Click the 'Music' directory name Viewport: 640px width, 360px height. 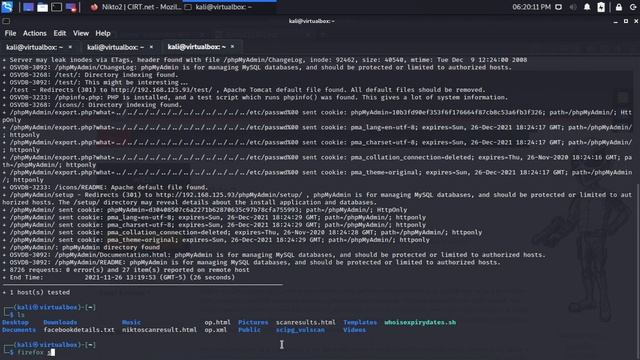[131, 322]
